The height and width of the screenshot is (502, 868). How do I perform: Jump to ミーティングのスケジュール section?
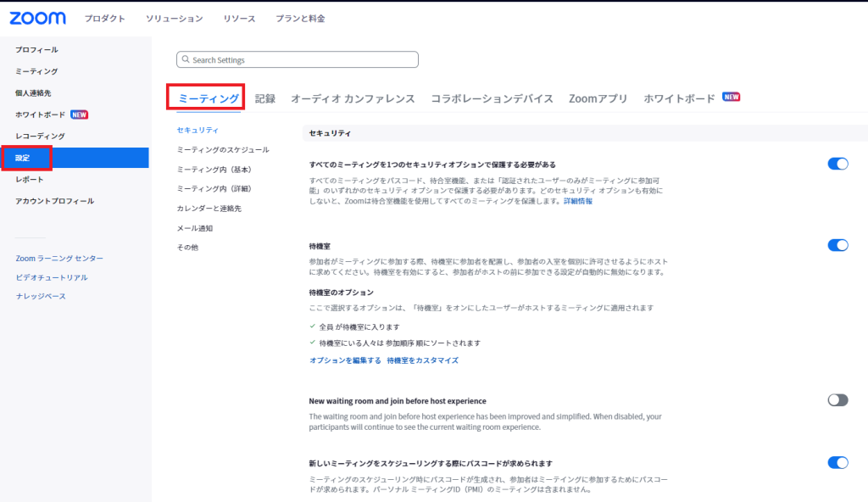223,149
